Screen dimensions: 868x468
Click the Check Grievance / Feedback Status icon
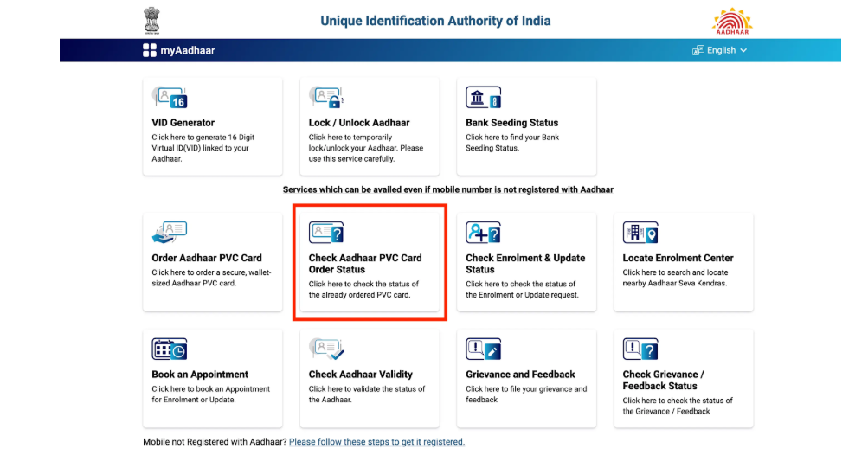[x=640, y=349]
